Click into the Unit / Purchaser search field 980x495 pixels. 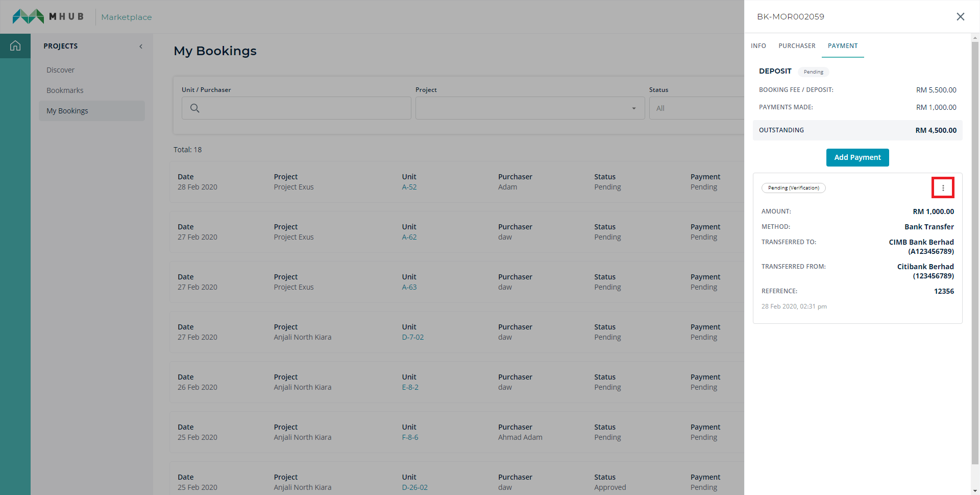pos(296,108)
